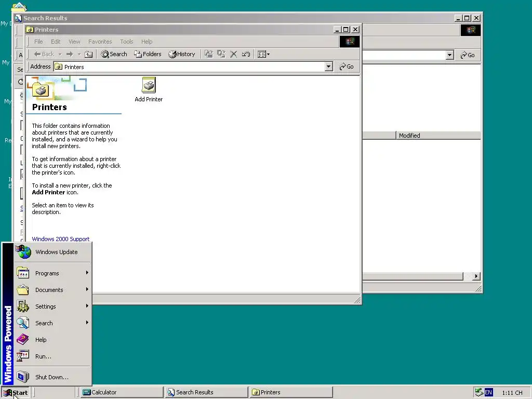Viewport: 532px width, 399px height.
Task: Expand the Printers address bar dropdown
Action: click(328, 66)
